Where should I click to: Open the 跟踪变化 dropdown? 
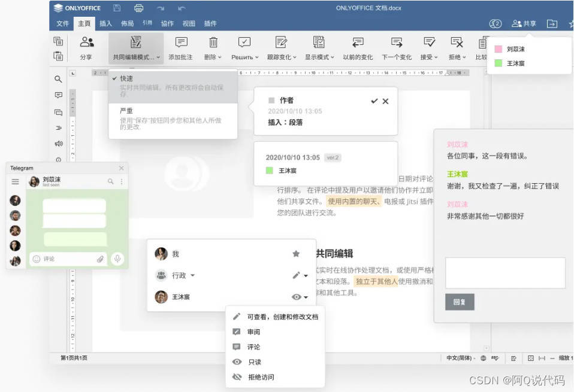click(x=282, y=48)
